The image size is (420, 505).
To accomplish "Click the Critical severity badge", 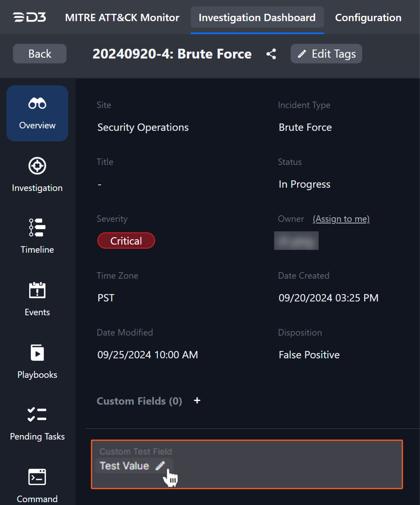I will click(x=126, y=241).
